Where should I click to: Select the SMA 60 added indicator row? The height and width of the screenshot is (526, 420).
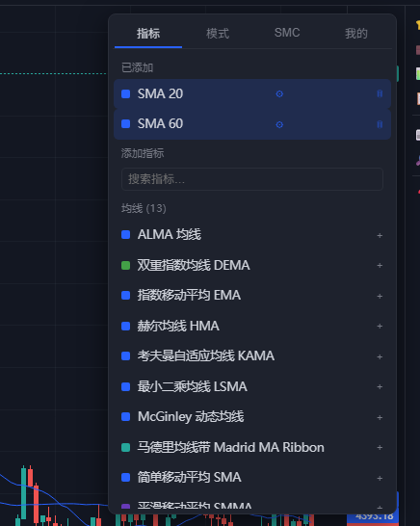coord(252,124)
